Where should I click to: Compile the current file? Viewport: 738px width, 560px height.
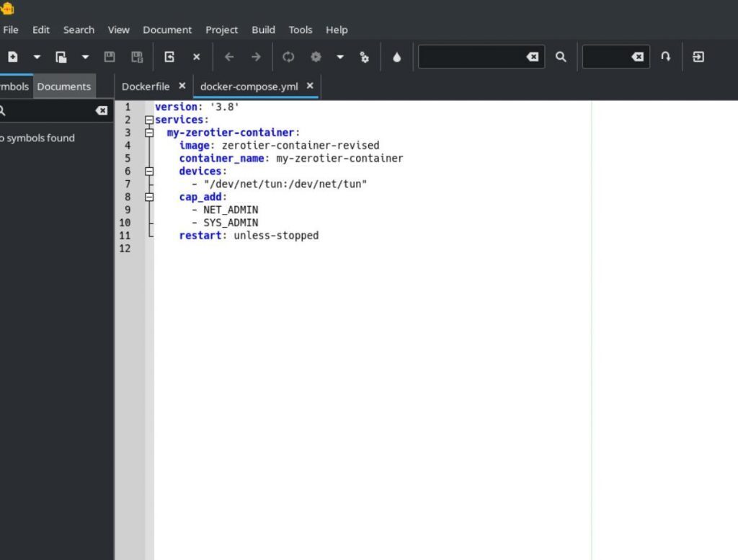(x=288, y=56)
